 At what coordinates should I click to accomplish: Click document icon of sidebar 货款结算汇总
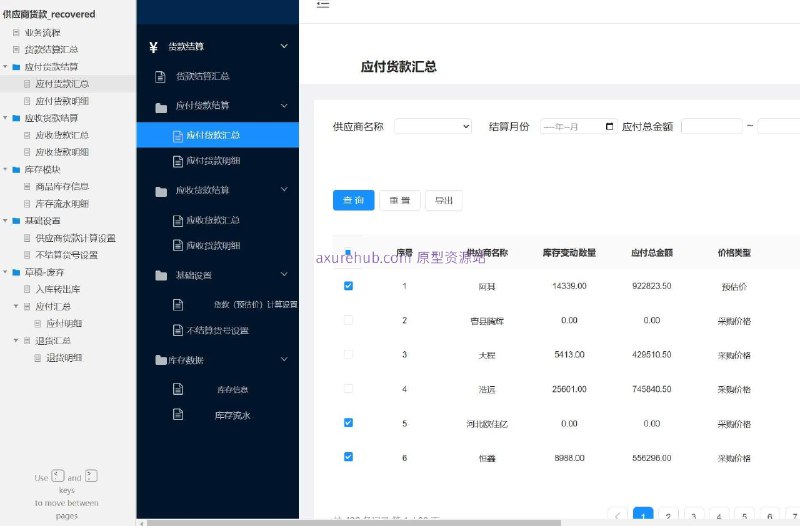click(160, 77)
